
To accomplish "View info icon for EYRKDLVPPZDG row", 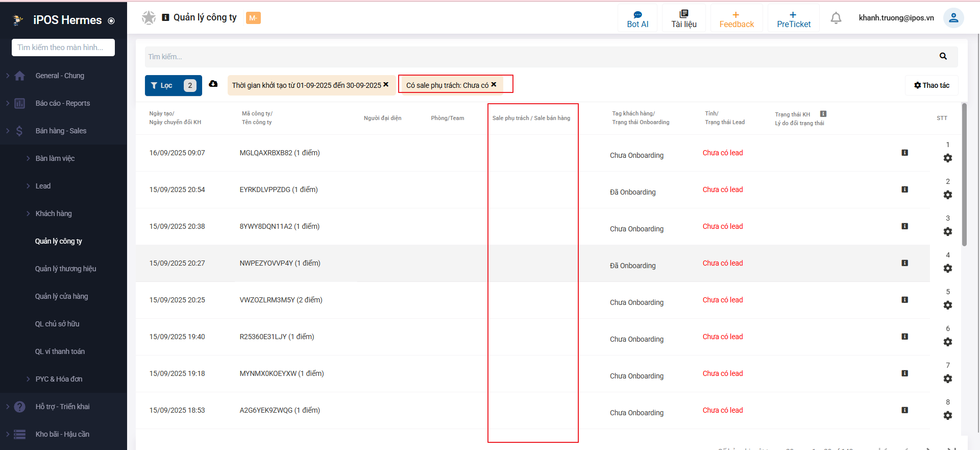I will tap(904, 190).
